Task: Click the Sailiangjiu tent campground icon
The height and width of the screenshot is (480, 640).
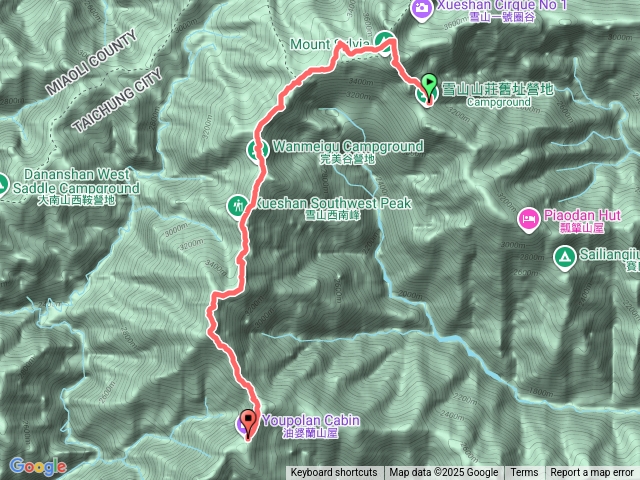Action: pyautogui.click(x=565, y=258)
